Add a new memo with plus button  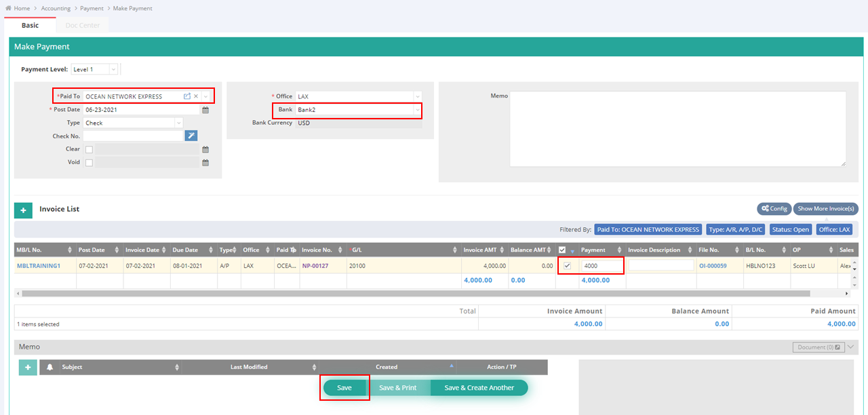pos(28,368)
